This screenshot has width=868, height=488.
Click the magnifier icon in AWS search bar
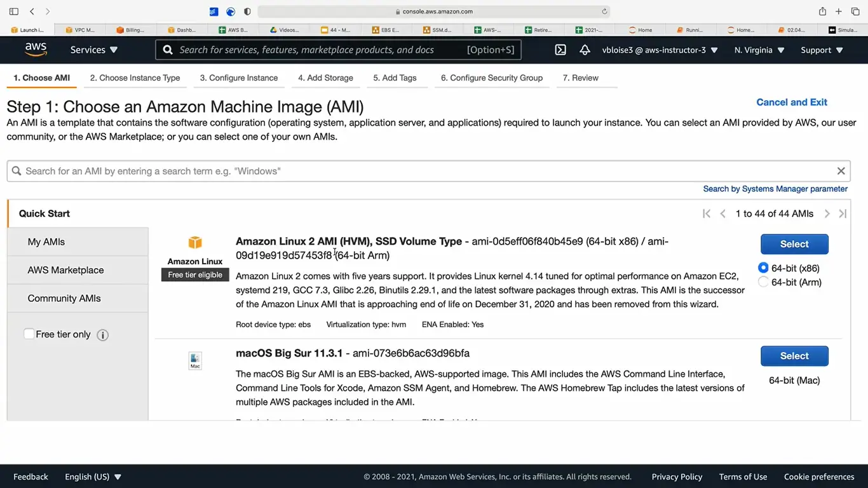[168, 50]
